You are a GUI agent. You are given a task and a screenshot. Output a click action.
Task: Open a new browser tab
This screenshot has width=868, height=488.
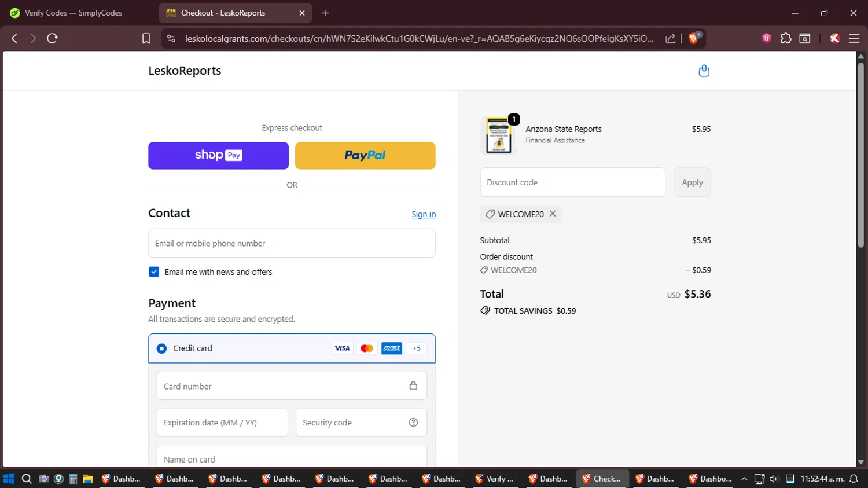coord(326,13)
